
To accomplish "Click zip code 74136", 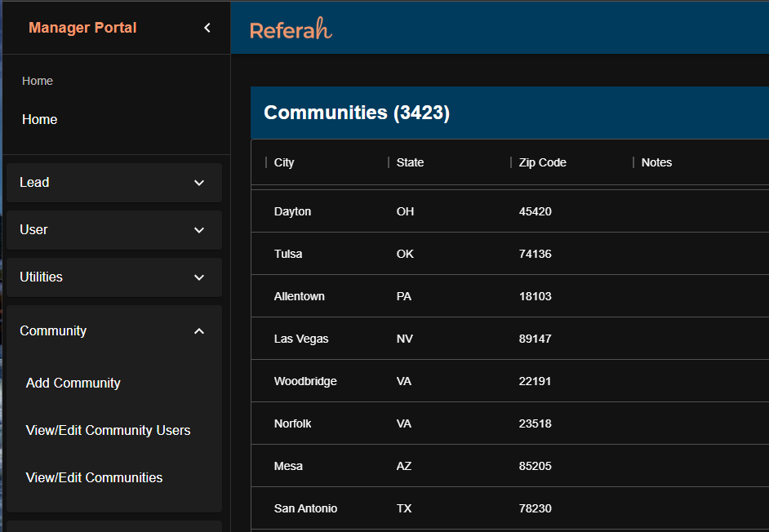I will click(535, 254).
